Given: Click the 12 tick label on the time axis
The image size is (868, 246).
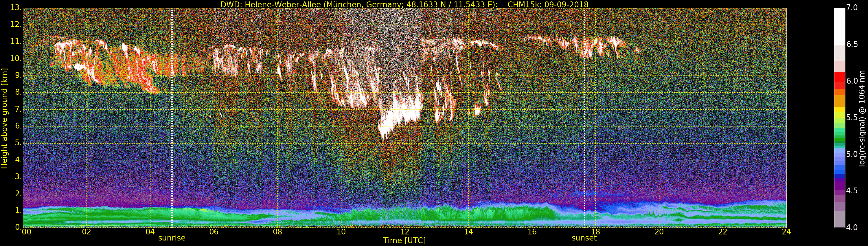Looking at the screenshot, I should pyautogui.click(x=405, y=232).
